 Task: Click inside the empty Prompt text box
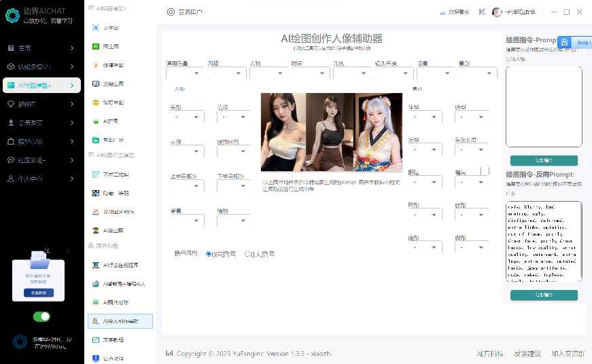click(x=544, y=107)
